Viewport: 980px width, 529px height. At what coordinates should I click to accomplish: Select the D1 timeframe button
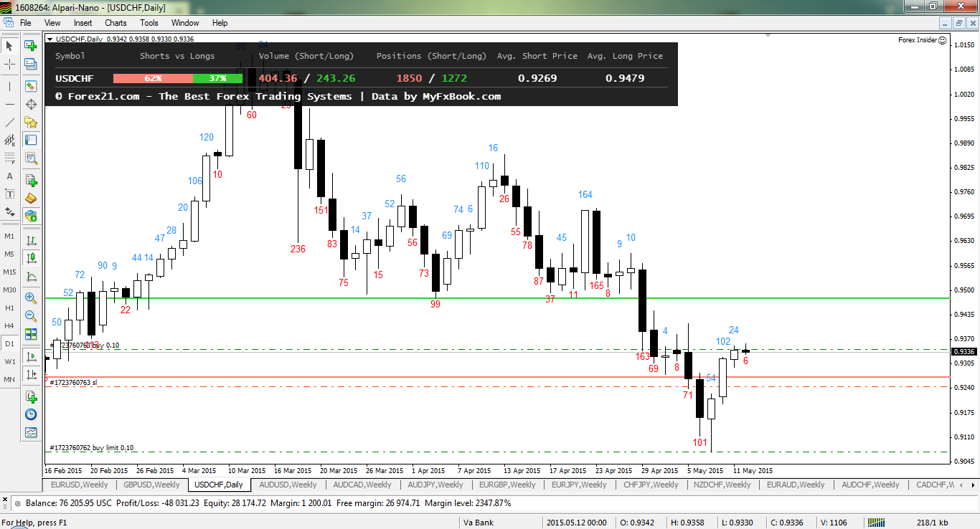click(x=9, y=343)
